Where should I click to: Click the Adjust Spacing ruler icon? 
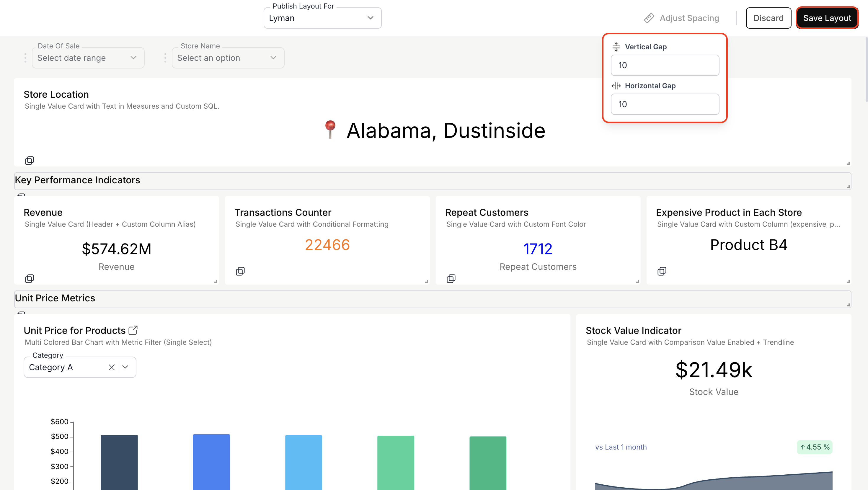tap(649, 18)
